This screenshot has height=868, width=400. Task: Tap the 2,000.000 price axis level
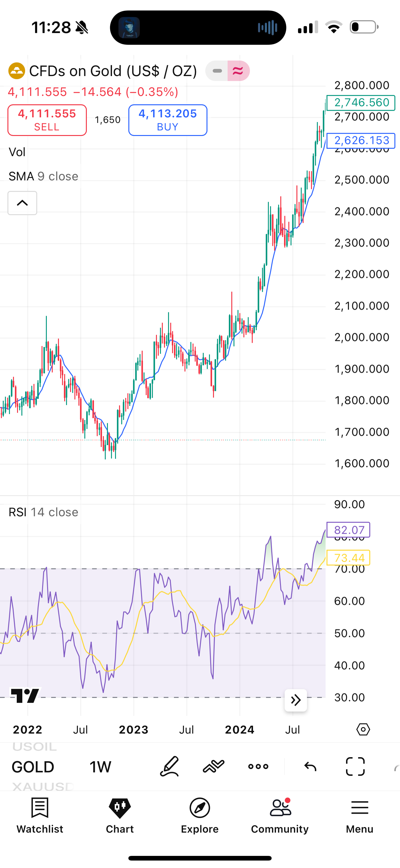(x=362, y=337)
